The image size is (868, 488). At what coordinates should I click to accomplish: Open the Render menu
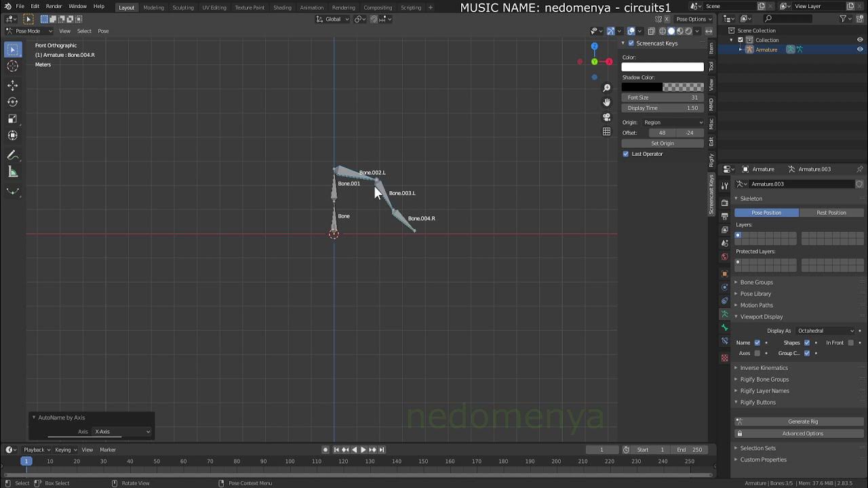coord(54,6)
